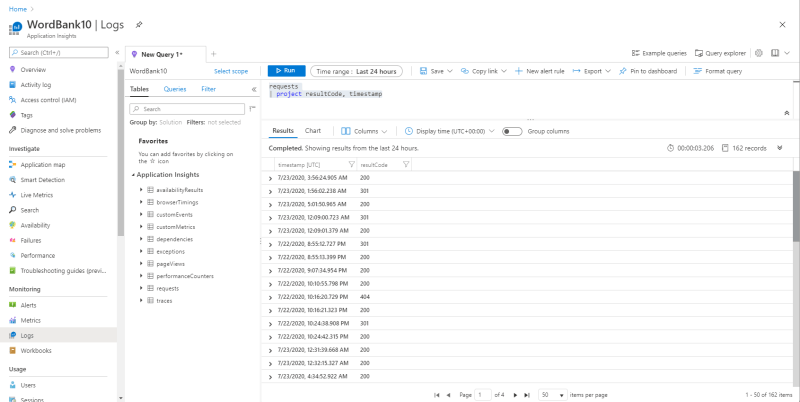Expand the 7/22/2020, 10:16:20.729 PM row

270,297
